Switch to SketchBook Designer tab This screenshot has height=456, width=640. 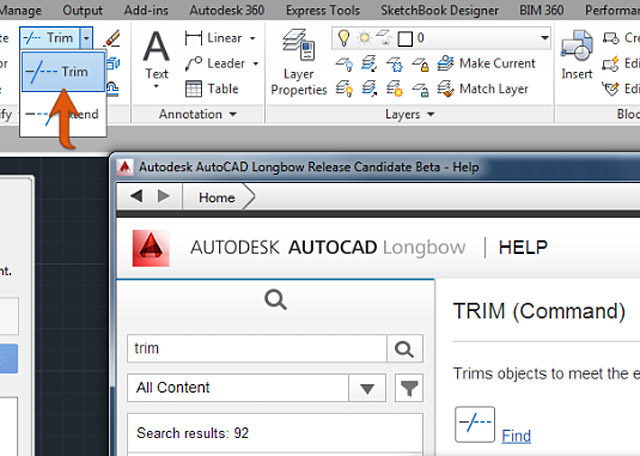click(x=440, y=10)
